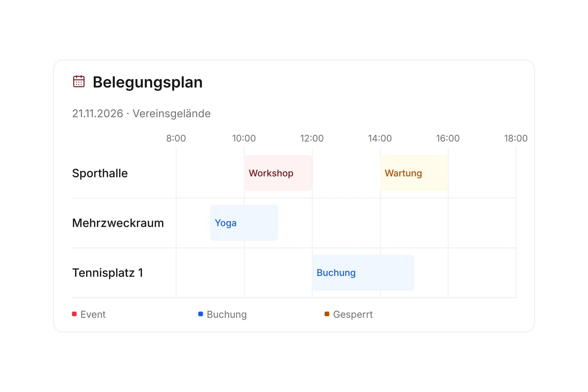Click the red Event legend swatch
The height and width of the screenshot is (392, 588).
74,314
